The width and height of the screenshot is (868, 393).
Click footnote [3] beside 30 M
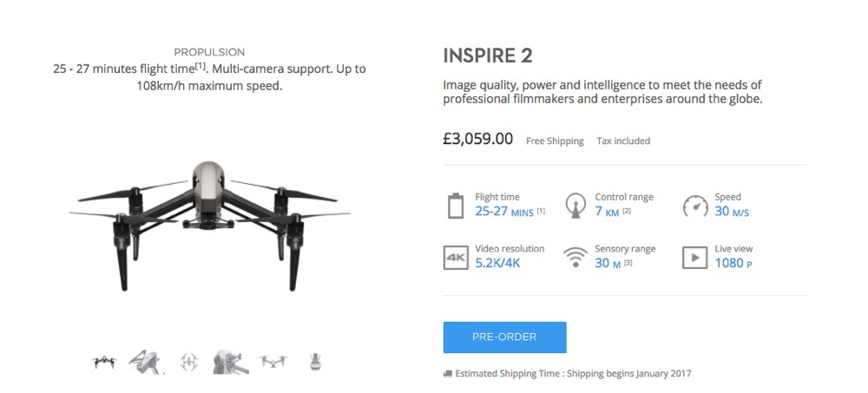point(628,264)
